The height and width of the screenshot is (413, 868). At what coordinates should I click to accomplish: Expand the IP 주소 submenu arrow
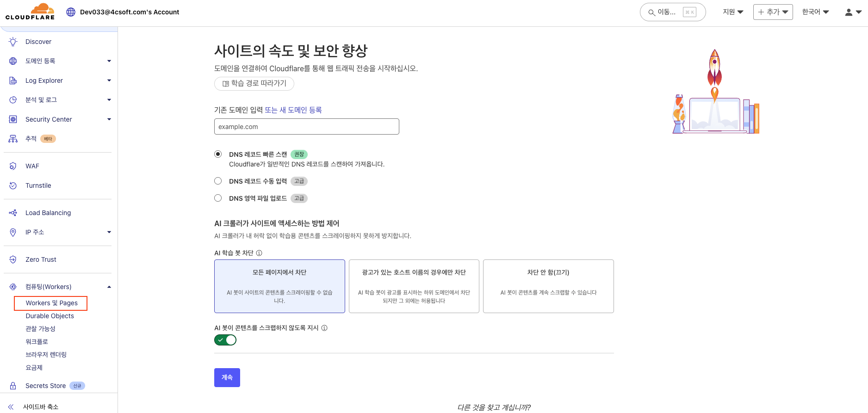click(x=109, y=232)
